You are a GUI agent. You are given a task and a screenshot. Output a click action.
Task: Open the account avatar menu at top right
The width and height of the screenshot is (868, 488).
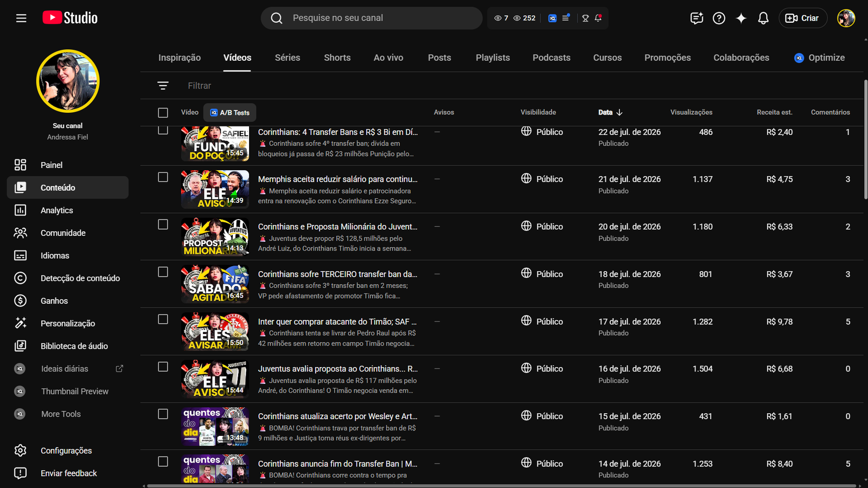[846, 18]
